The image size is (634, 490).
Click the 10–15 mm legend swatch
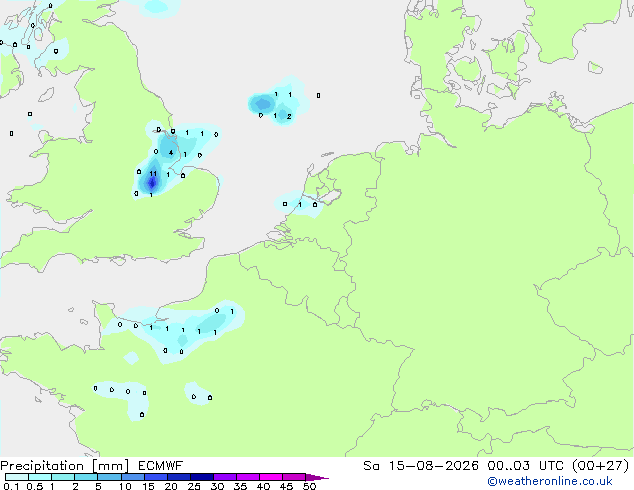coord(132,477)
